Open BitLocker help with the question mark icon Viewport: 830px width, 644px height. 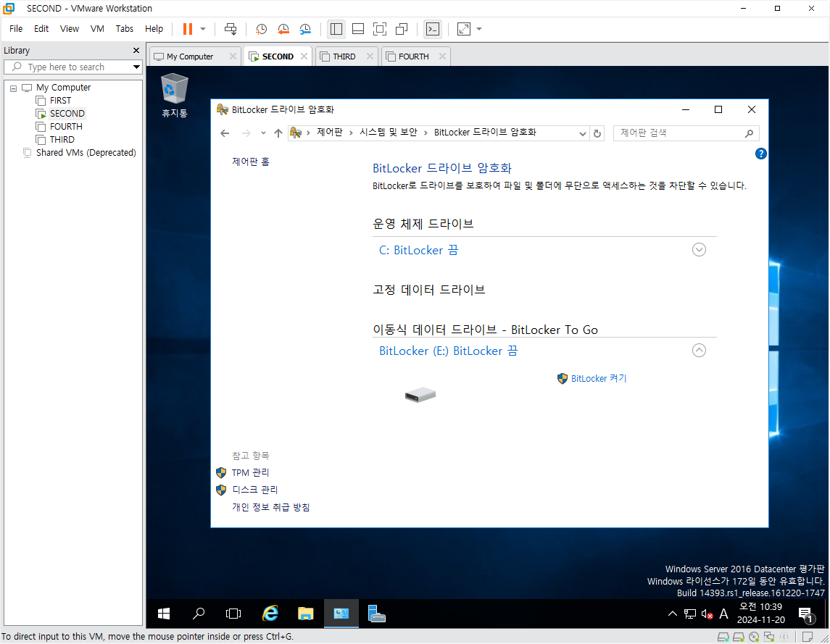760,154
